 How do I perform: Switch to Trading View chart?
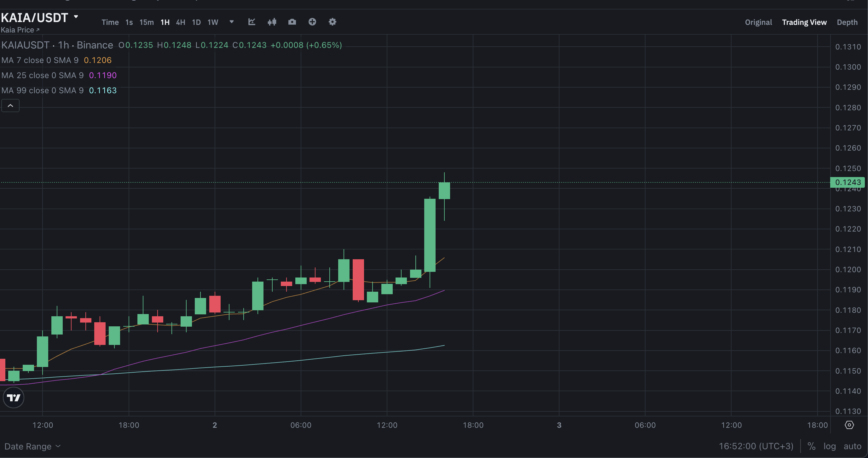click(x=804, y=22)
